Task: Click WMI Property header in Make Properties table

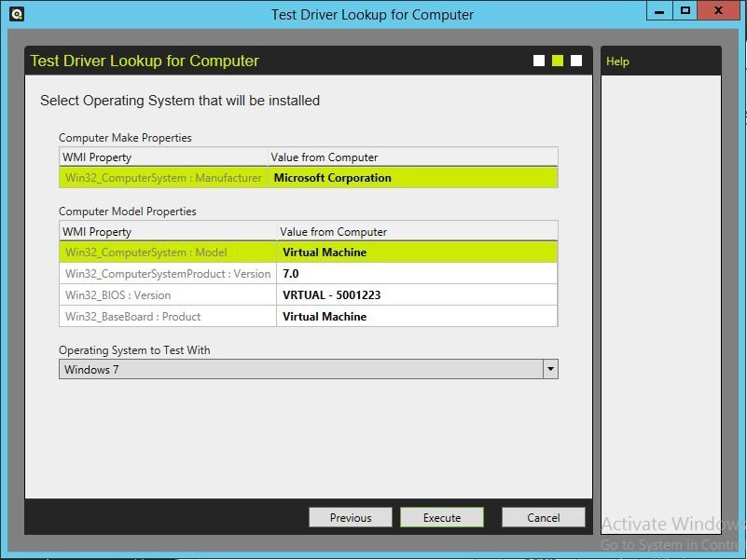Action: 163,157
